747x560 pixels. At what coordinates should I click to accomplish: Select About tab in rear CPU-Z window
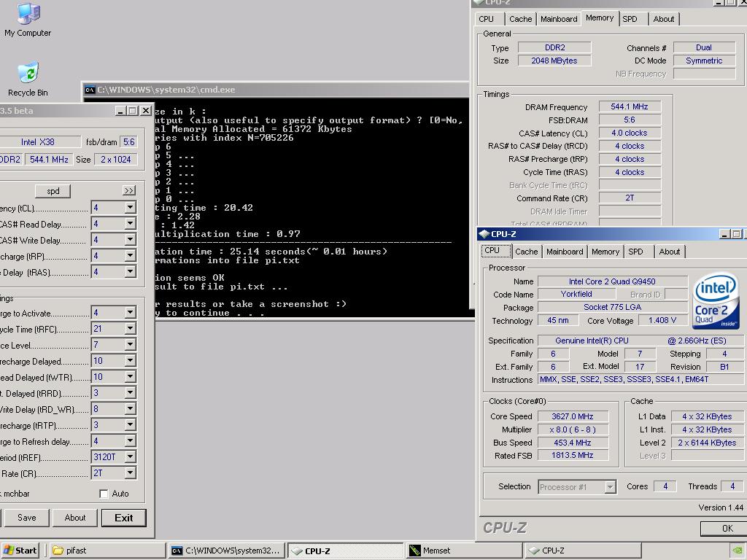(x=664, y=19)
